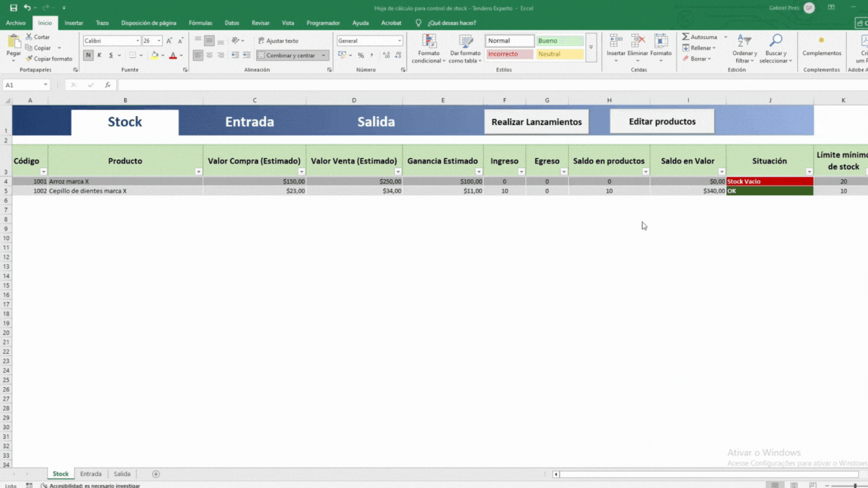Switch to the Datos ribbon tab

click(x=232, y=23)
